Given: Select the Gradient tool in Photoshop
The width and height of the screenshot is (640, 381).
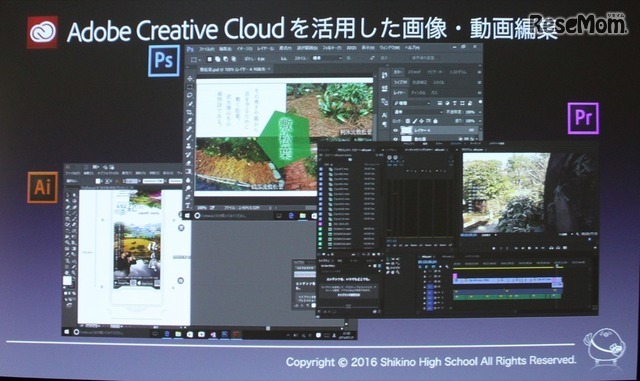Looking at the screenshot, I should point(189,172).
